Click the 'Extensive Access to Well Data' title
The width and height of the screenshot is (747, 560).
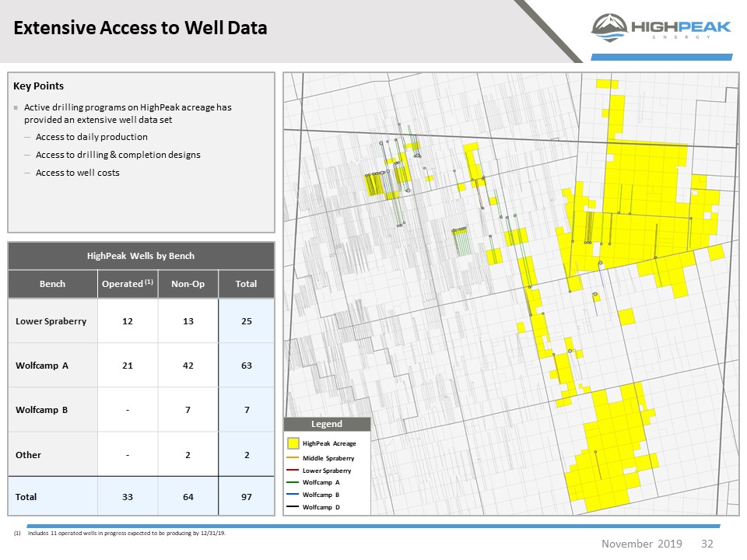tap(140, 28)
